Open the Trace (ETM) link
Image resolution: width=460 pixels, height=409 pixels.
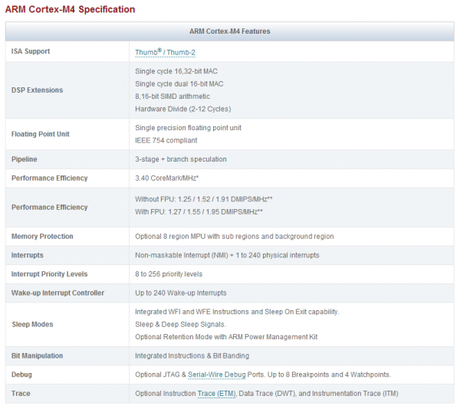[x=217, y=394]
